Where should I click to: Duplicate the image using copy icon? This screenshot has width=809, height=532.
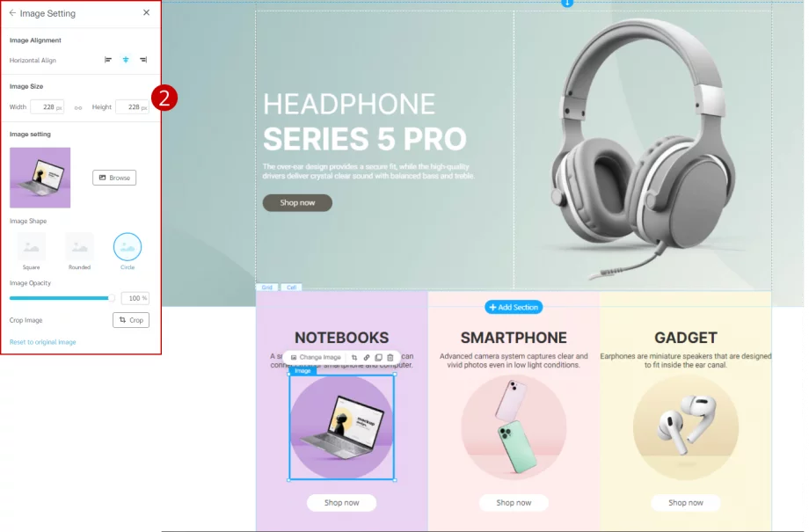378,357
